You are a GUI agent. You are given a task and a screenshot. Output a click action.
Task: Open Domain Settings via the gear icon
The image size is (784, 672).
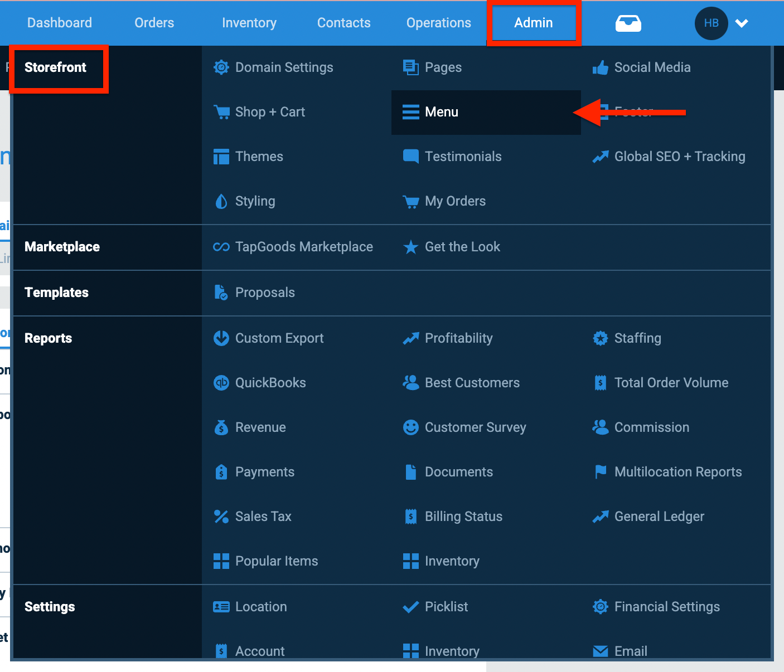pyautogui.click(x=221, y=67)
